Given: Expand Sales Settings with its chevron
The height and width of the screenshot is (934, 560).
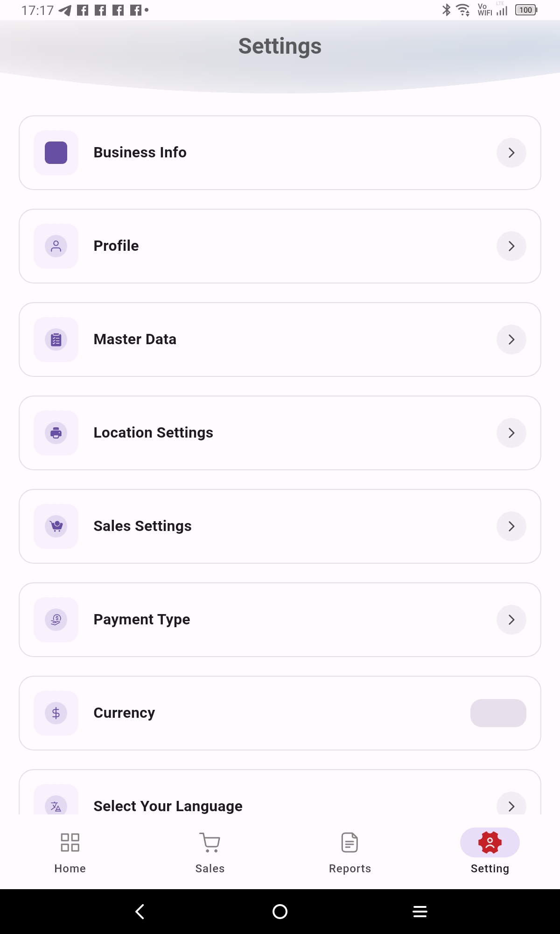Looking at the screenshot, I should point(511,526).
